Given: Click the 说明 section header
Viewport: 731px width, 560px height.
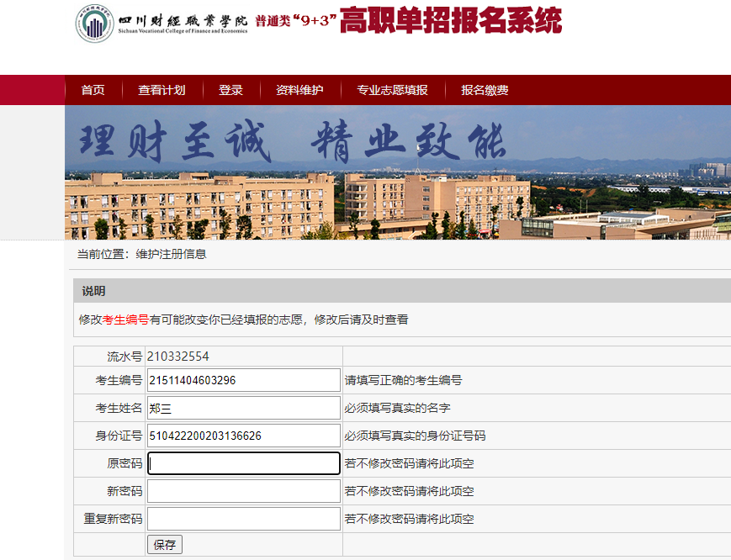Looking at the screenshot, I should pos(93,291).
